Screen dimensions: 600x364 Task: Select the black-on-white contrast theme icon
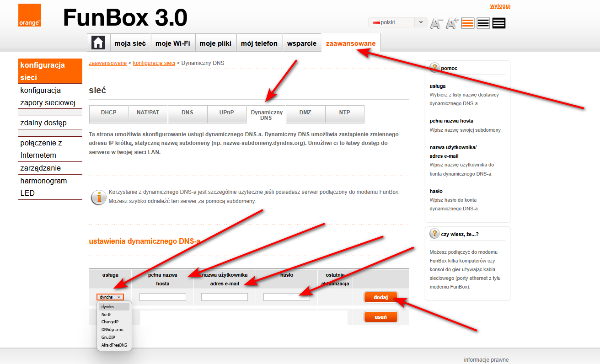coord(483,23)
